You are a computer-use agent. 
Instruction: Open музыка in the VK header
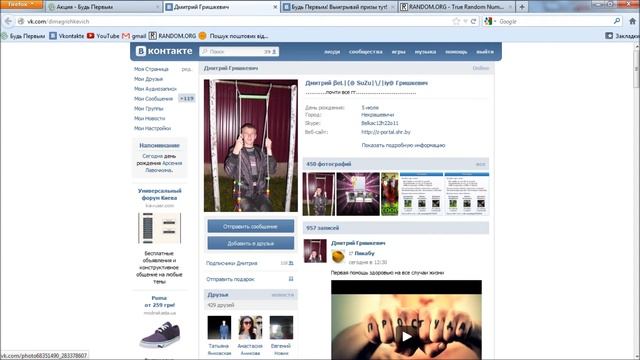[425, 52]
